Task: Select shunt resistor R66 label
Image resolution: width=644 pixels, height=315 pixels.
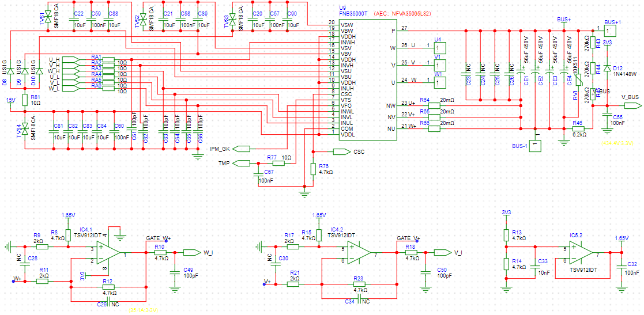Action: coord(424,123)
